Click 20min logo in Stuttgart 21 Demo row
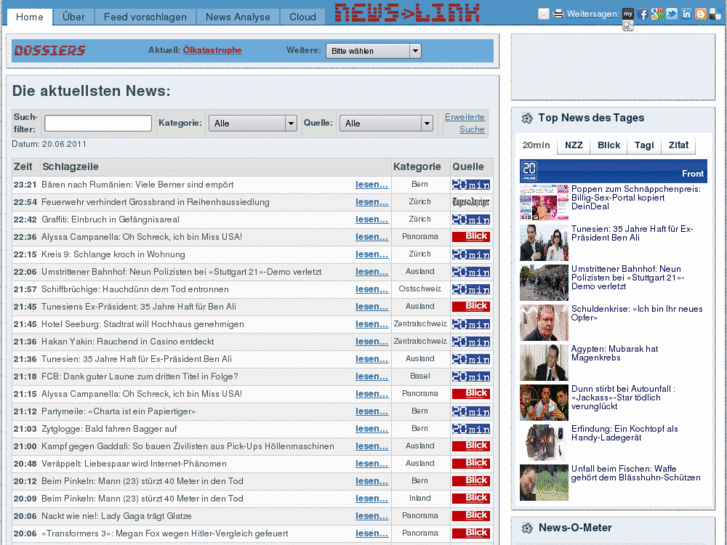 pos(471,272)
